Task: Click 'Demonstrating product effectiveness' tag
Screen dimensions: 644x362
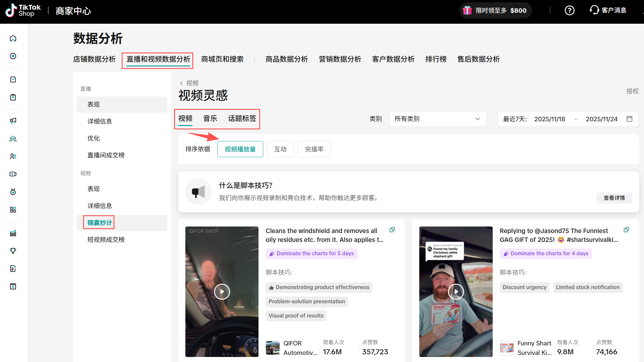Action: tap(319, 288)
